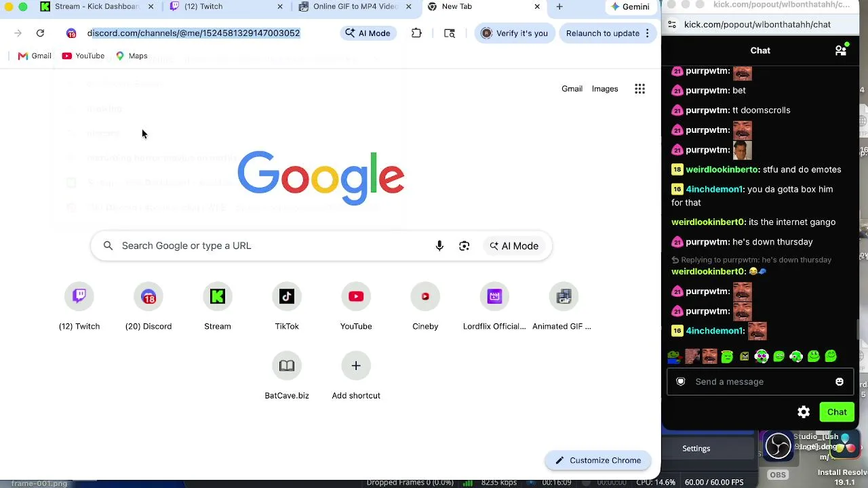Click the Kick popout address bar URL
The height and width of the screenshot is (488, 868).
point(757,25)
